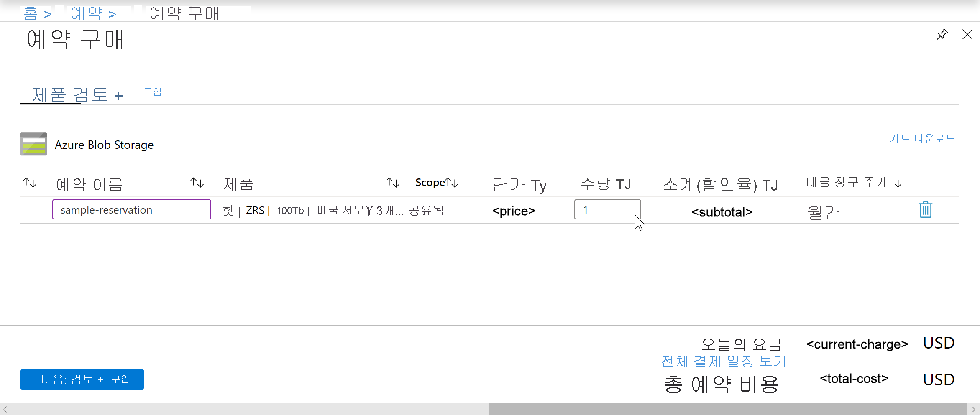Click the quantity field showing 1

607,209
